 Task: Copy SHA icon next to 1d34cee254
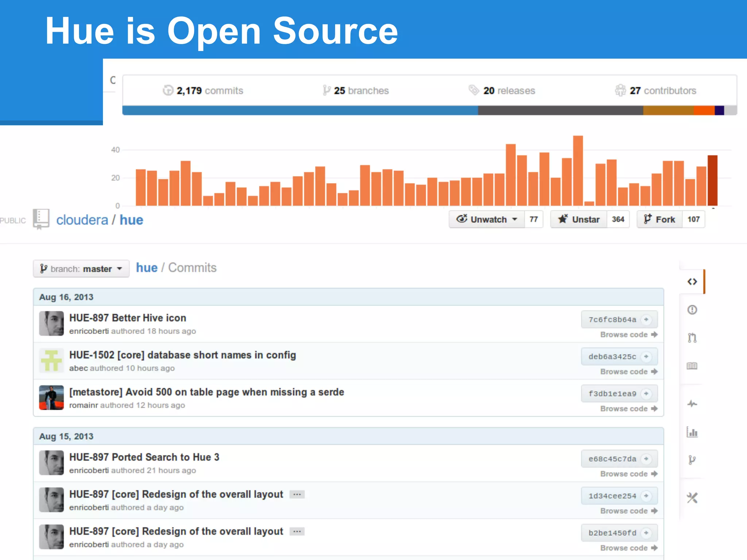(x=646, y=496)
